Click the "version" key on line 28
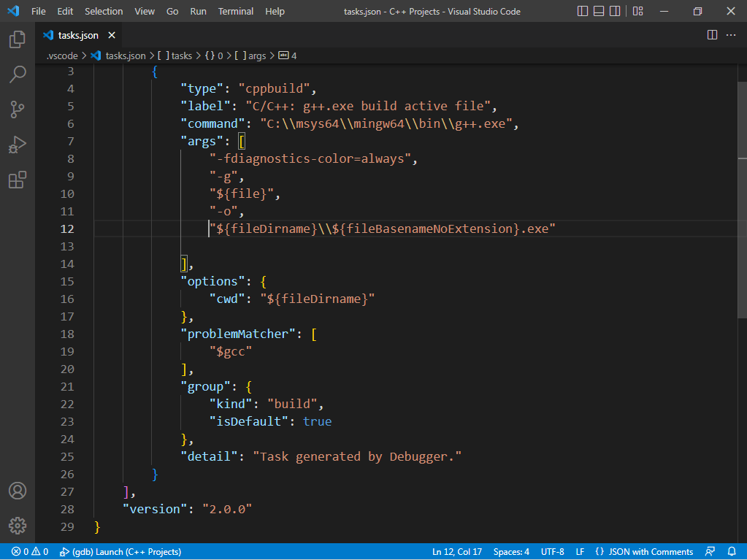The width and height of the screenshot is (747, 560). coord(155,509)
